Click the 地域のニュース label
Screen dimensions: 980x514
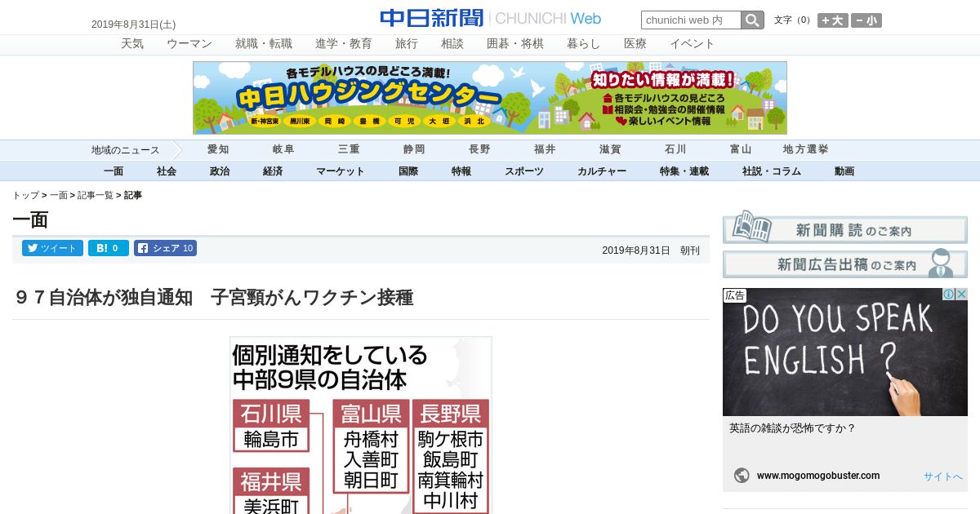(x=125, y=150)
